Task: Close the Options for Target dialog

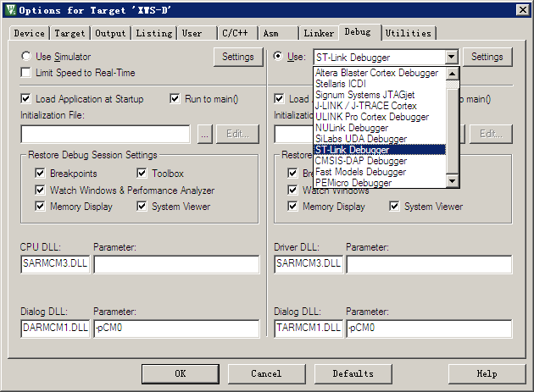Action: pos(522,10)
